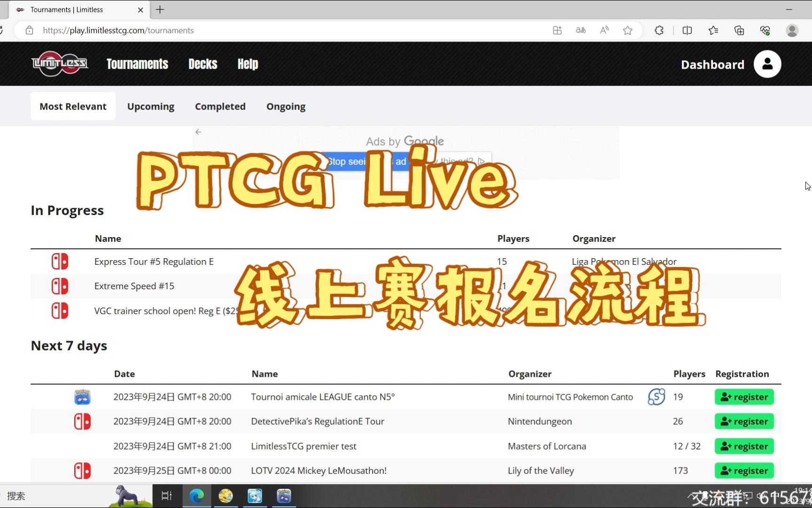Click the Switch icon beside Extreme Speed #15
This screenshot has width=812, height=508.
(x=60, y=286)
